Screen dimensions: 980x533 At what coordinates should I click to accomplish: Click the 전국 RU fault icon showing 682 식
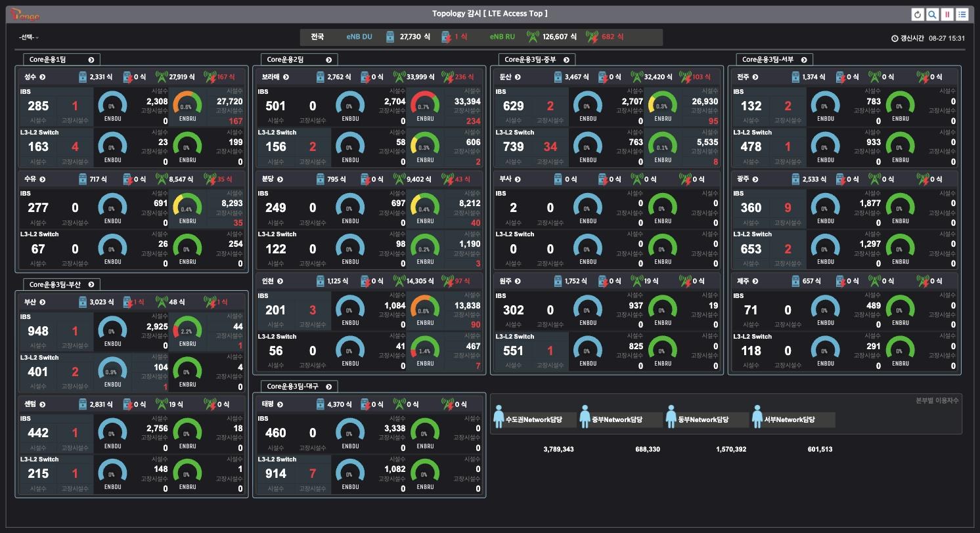(592, 37)
